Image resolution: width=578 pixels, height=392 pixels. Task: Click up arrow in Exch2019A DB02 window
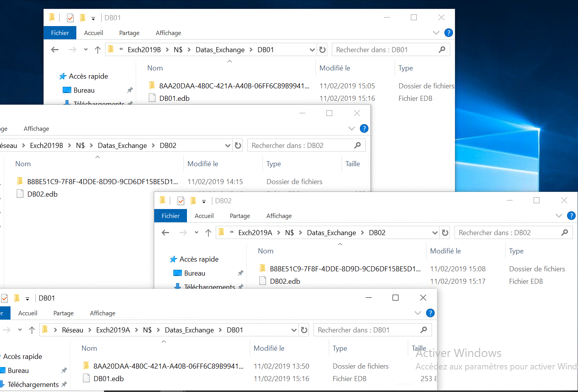(208, 233)
